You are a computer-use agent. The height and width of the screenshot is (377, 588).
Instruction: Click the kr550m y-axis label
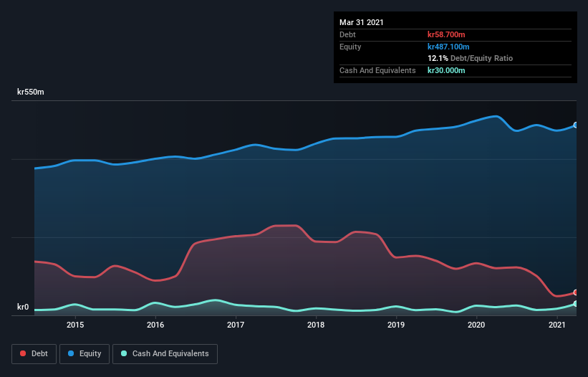(31, 92)
